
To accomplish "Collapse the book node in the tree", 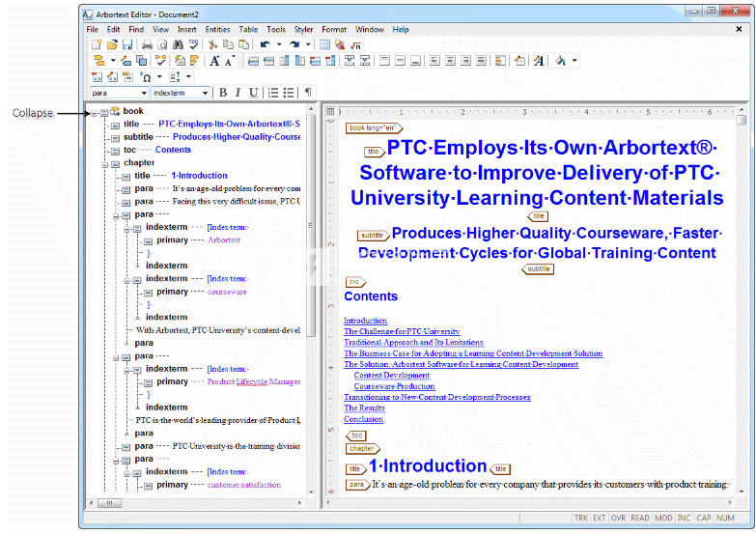I will pos(95,113).
